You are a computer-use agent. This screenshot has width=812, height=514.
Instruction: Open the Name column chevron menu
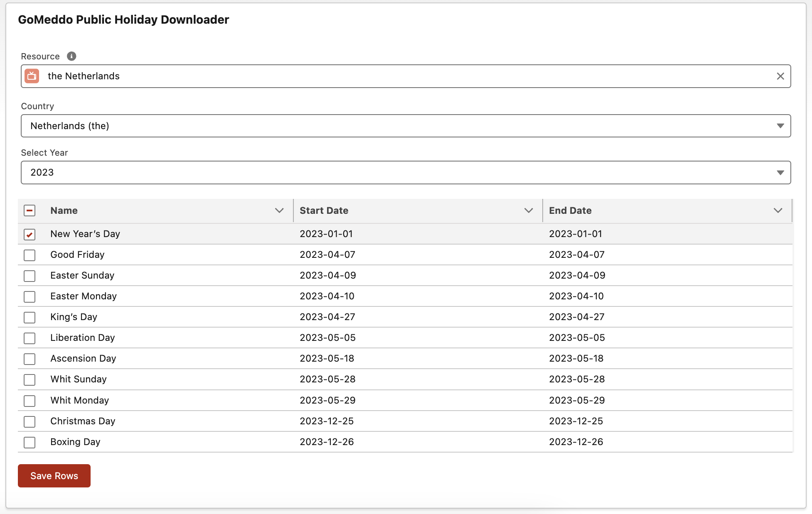[279, 210]
